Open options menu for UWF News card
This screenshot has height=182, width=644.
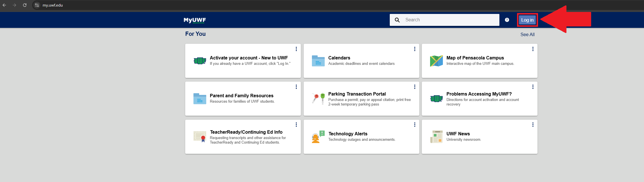(533, 125)
